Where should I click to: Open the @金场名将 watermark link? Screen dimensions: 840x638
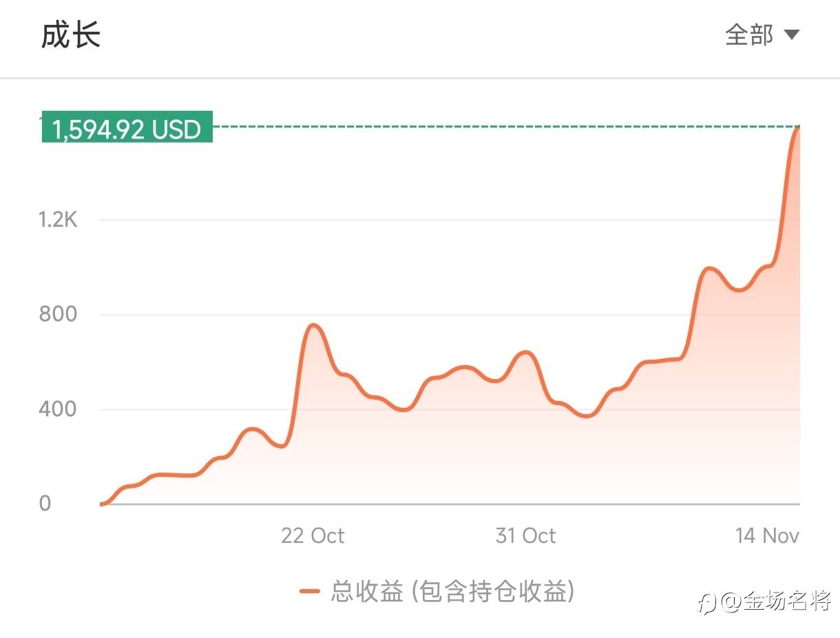click(777, 601)
